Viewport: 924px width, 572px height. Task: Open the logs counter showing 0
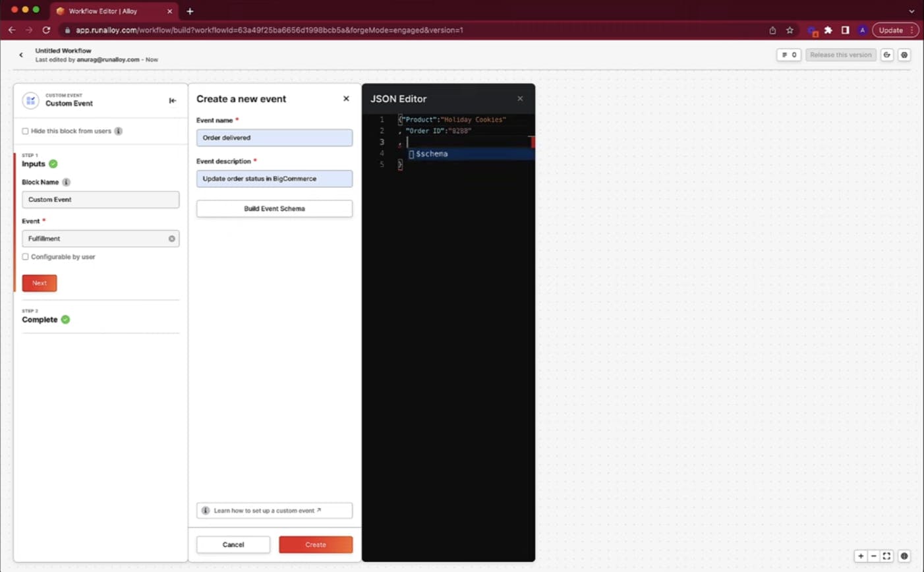click(x=789, y=55)
